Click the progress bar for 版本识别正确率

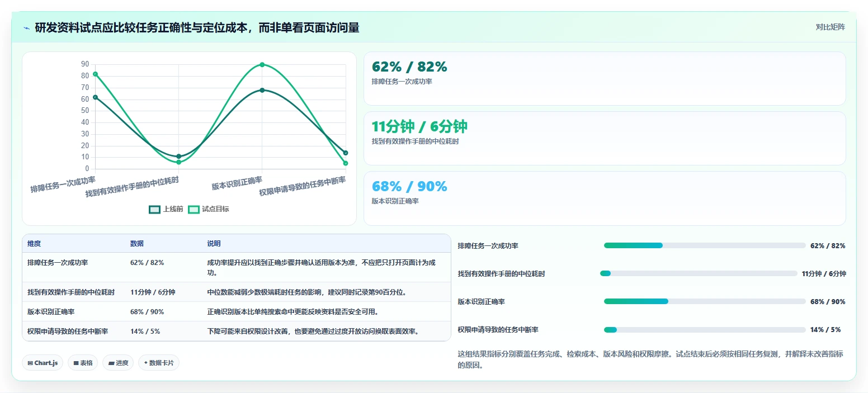coord(705,301)
